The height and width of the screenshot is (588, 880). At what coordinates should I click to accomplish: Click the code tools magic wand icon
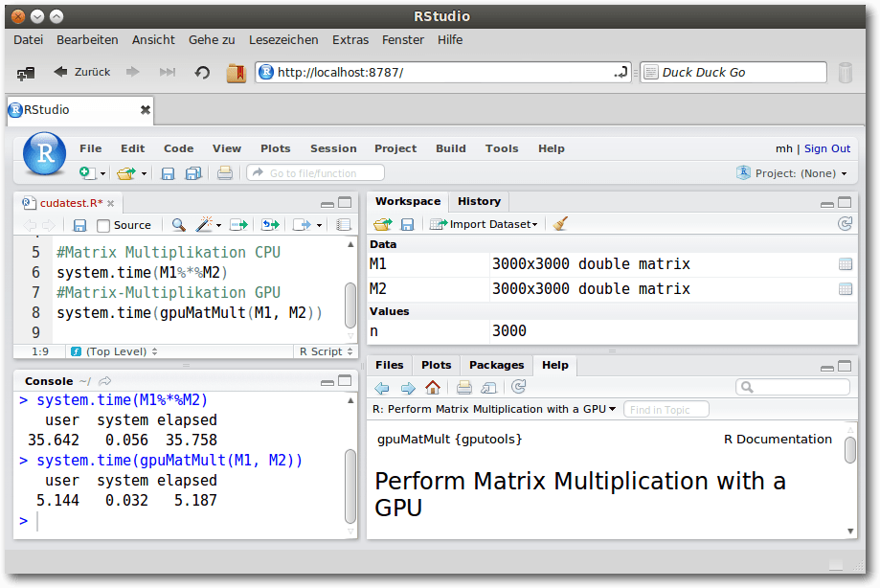pos(204,225)
